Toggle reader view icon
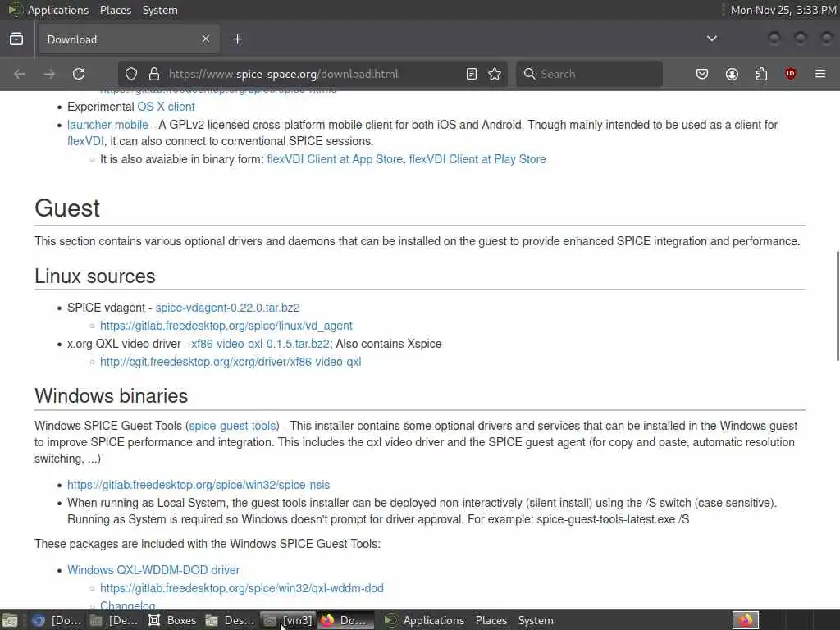Viewport: 840px width, 630px height. pos(472,74)
